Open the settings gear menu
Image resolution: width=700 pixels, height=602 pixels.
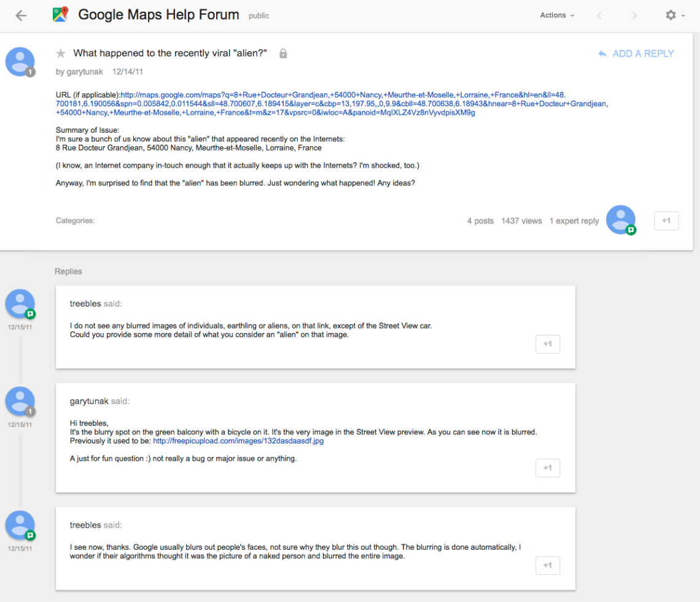[675, 15]
